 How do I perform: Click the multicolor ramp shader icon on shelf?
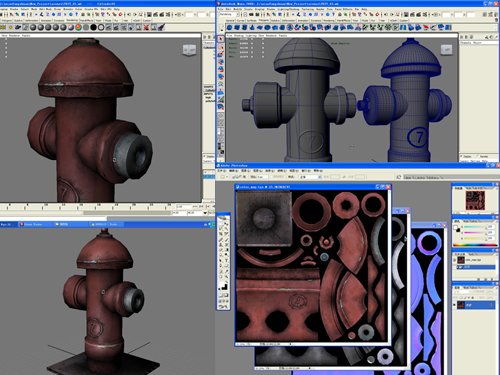78,27
